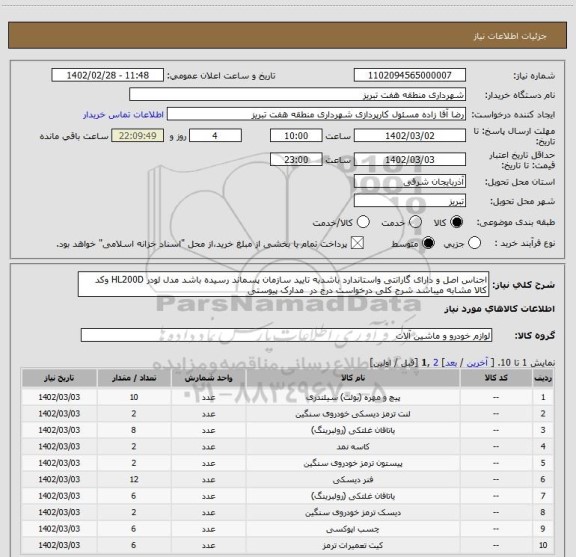Select row پیستون ترمز خودروی سنگین
The image size is (576, 557).
pyautogui.click(x=287, y=463)
